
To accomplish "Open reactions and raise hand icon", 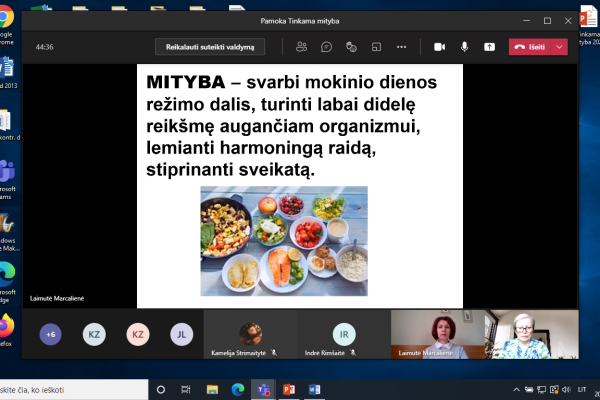I will click(351, 47).
